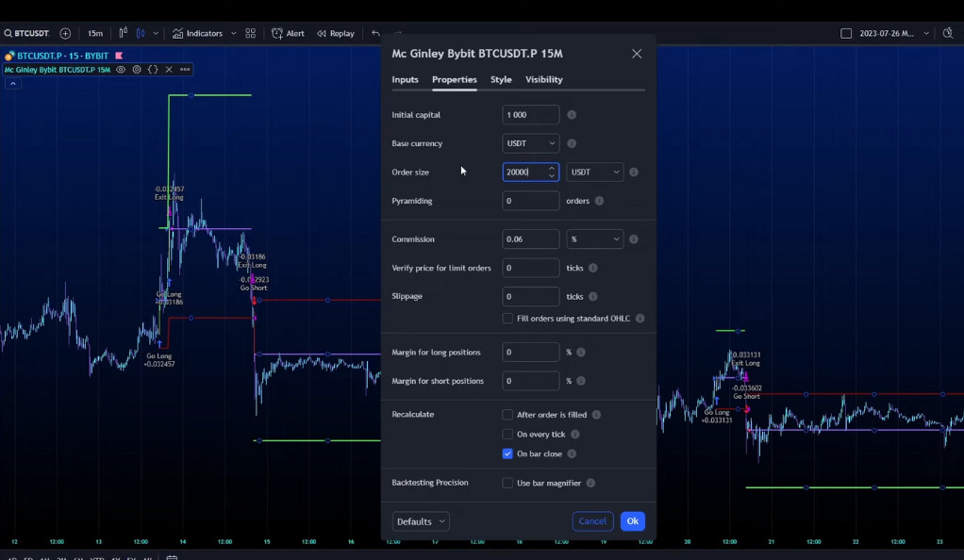964x560 pixels.
Task: Click the Initial capital field
Action: [x=530, y=115]
